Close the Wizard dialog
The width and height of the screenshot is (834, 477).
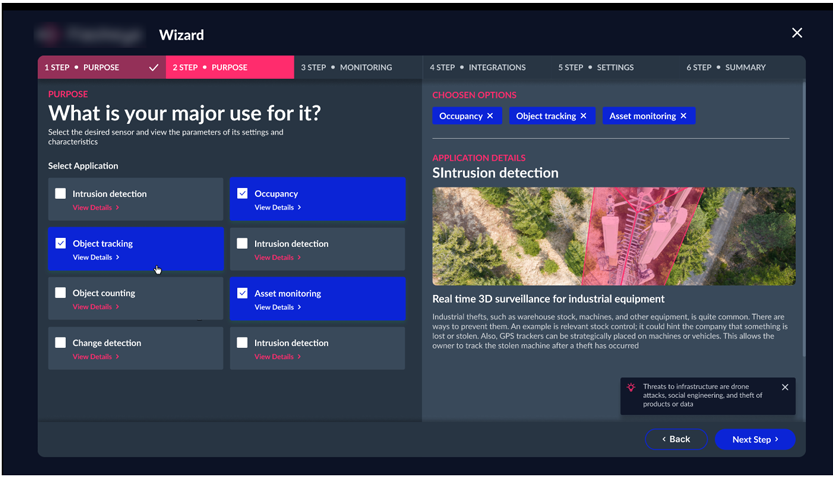797,33
